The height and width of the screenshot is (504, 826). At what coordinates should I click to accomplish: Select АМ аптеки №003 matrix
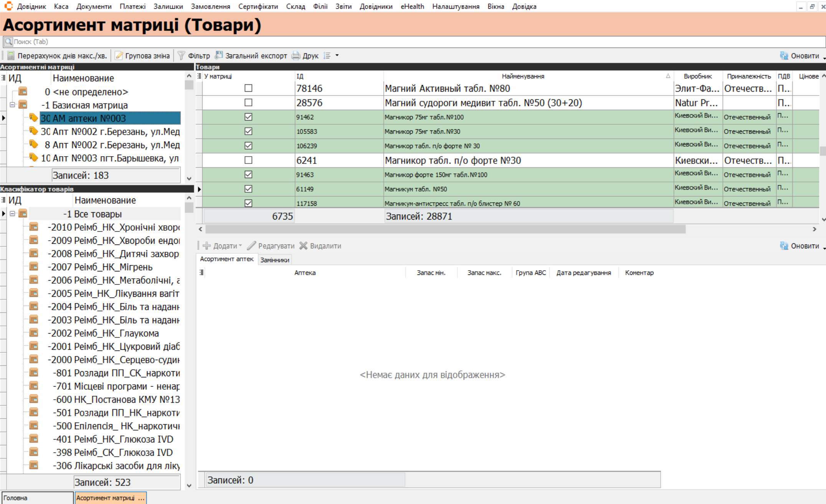pos(110,118)
